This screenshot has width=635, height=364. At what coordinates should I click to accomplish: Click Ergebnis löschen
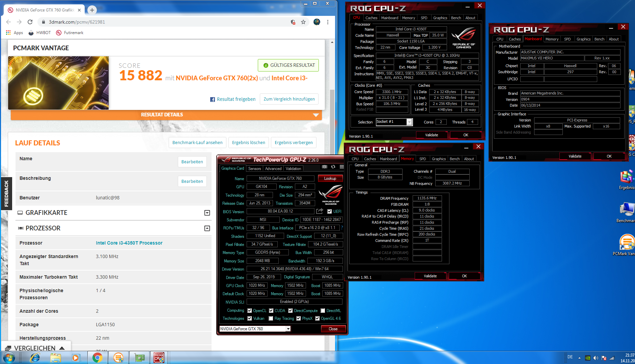coord(249,143)
